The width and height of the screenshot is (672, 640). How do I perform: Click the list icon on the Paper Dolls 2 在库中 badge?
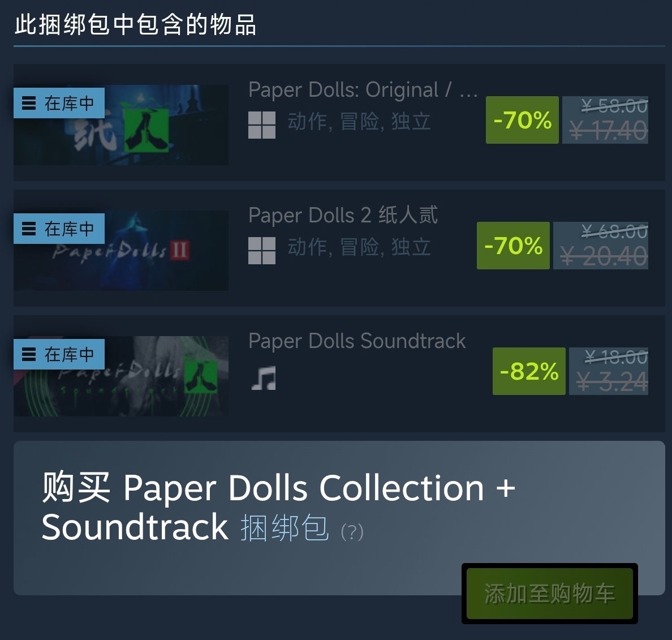(x=29, y=229)
